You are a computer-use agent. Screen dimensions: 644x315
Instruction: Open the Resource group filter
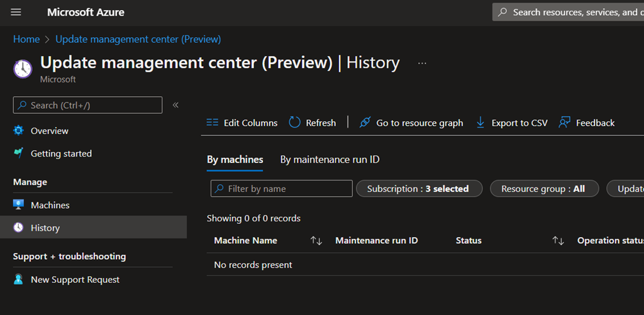point(543,189)
